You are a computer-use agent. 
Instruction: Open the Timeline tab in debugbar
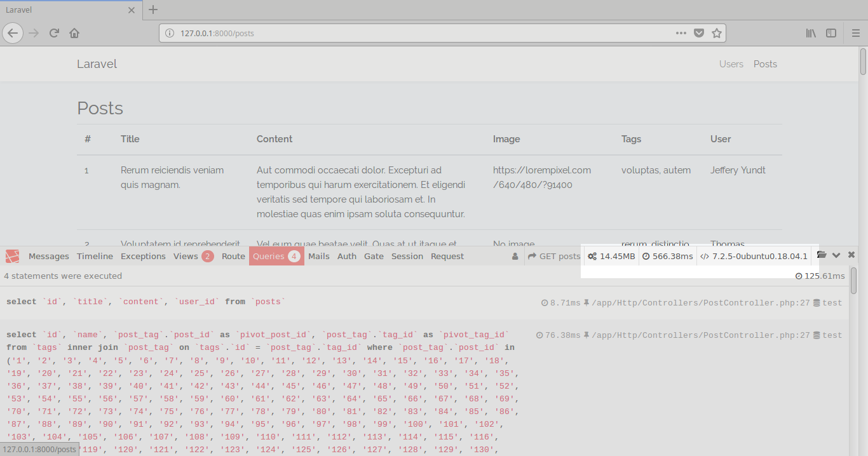coord(95,256)
